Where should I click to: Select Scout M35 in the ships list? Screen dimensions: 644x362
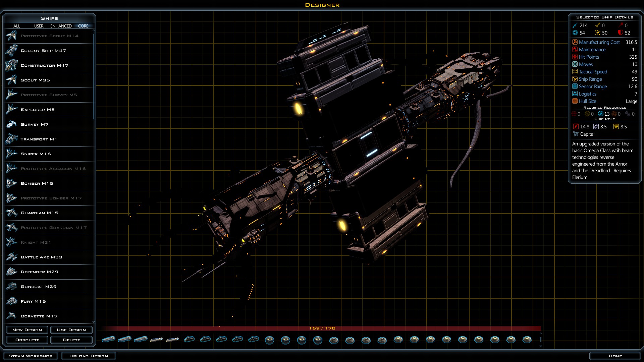click(x=49, y=80)
